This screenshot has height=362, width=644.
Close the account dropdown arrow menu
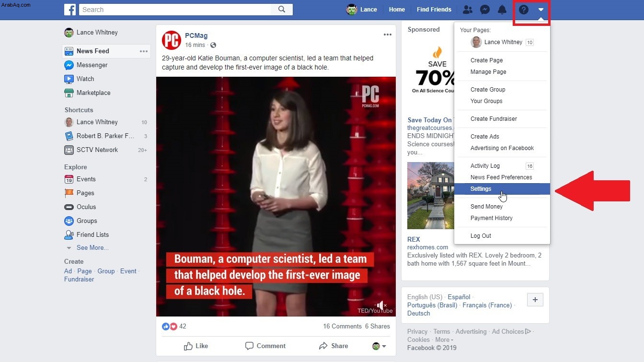point(540,10)
